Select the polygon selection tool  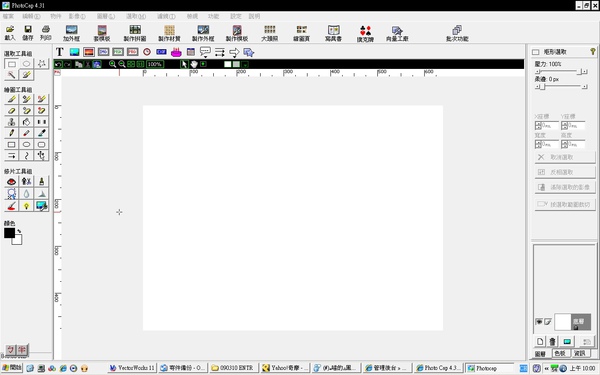point(41,64)
